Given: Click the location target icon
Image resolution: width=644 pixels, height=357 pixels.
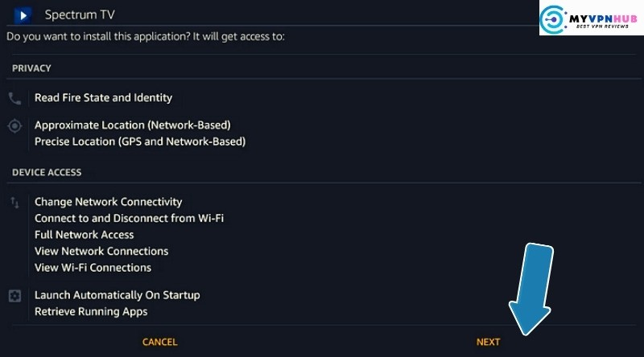Looking at the screenshot, I should pos(14,126).
